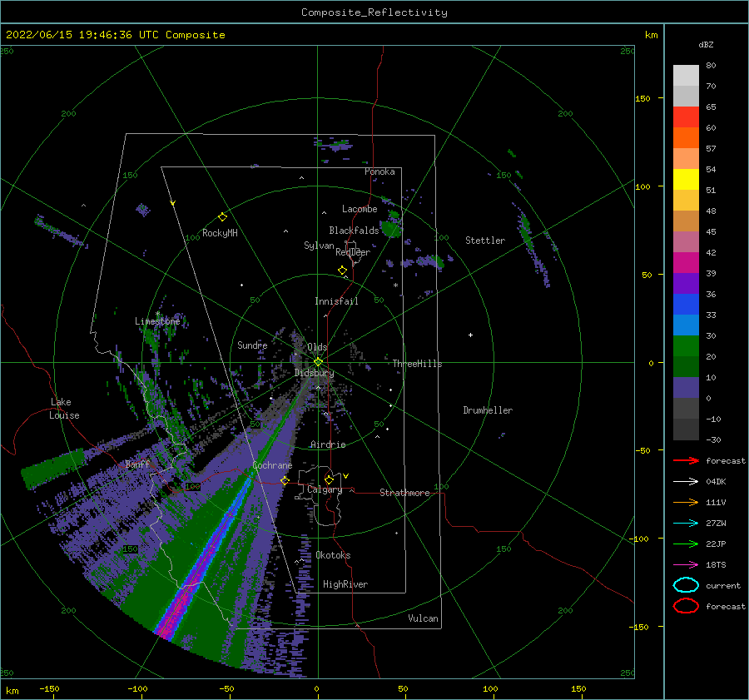Click the 'Lake Louise' label
Image resolution: width=749 pixels, height=700 pixels.
pos(64,409)
